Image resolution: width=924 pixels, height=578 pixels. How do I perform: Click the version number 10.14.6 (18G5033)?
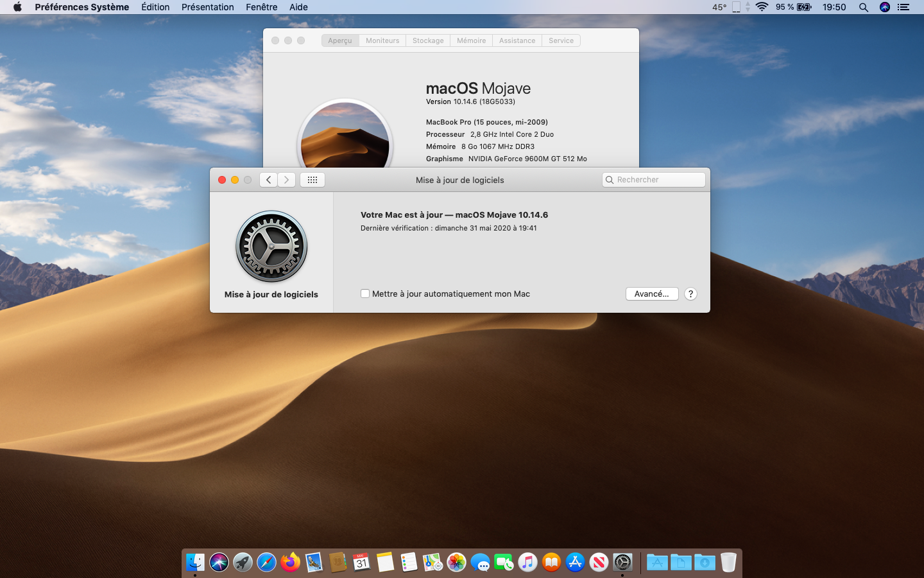coord(484,101)
